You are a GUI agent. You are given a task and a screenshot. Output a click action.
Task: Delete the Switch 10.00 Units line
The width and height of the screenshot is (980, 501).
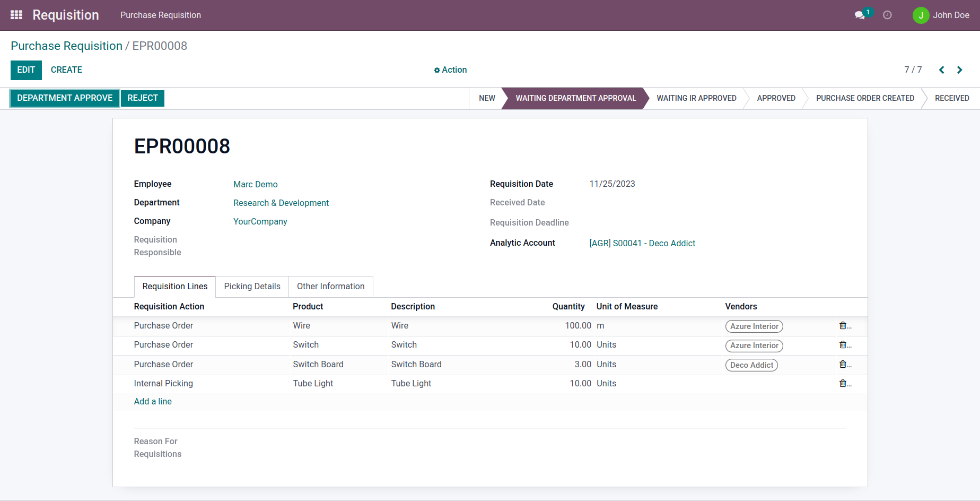point(843,344)
